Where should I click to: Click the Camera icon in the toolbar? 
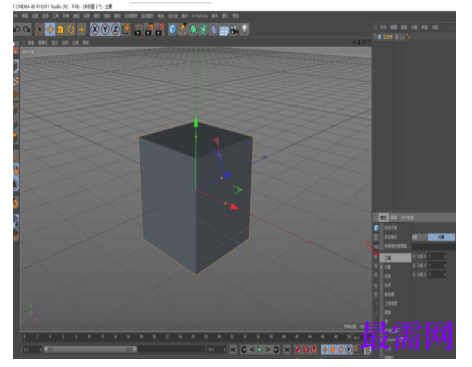[235, 30]
